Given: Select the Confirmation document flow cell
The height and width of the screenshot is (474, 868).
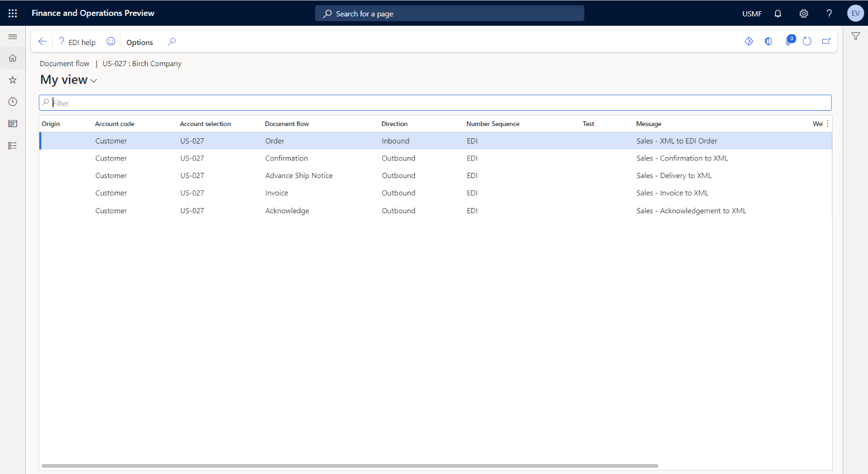Looking at the screenshot, I should pyautogui.click(x=287, y=158).
